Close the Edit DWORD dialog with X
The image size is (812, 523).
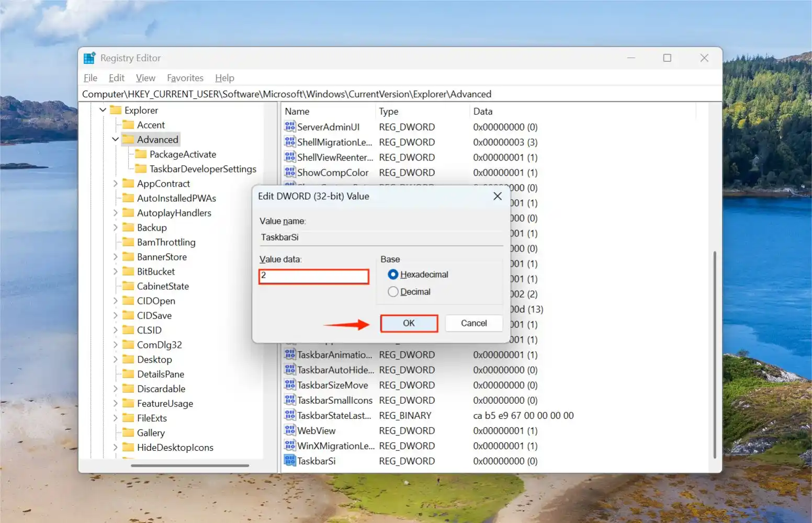point(498,196)
